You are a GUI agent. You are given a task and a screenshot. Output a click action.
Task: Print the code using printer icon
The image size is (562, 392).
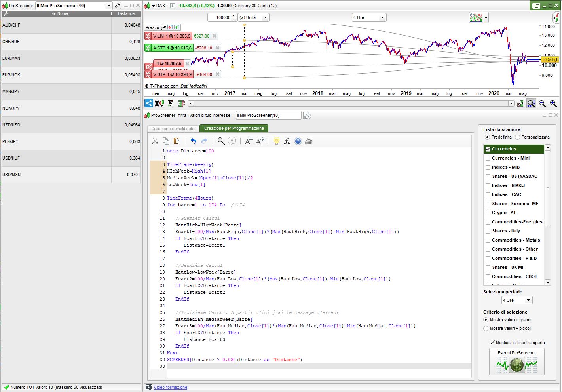point(309,141)
